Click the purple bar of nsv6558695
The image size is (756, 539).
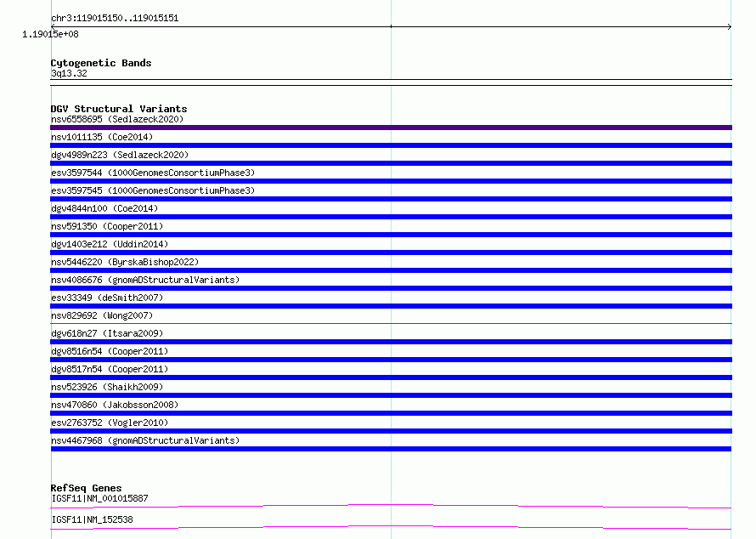pyautogui.click(x=391, y=128)
